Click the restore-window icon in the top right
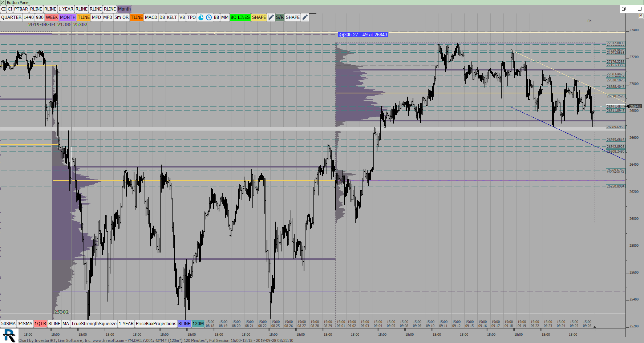The height and width of the screenshot is (343, 644). point(624,9)
